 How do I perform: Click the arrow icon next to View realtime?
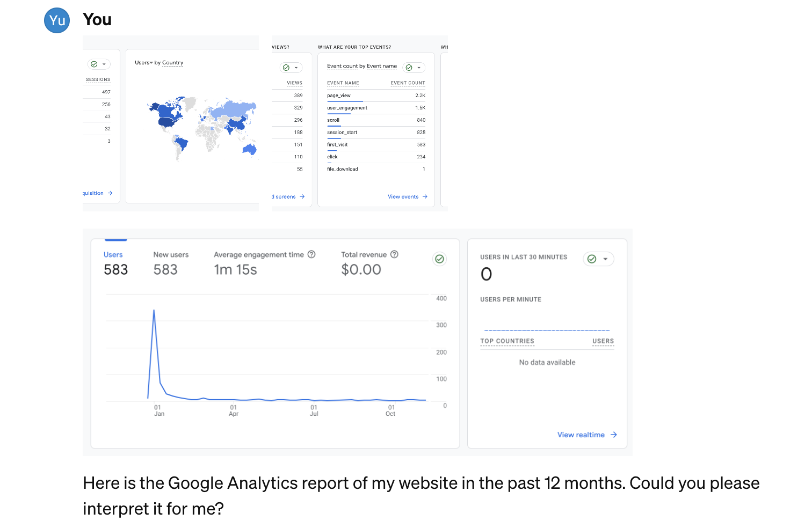(614, 435)
